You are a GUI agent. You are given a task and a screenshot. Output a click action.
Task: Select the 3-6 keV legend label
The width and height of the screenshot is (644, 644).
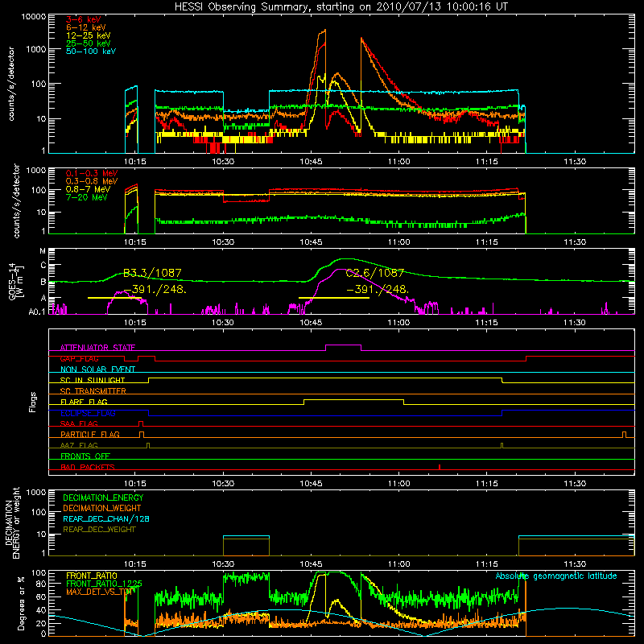(x=84, y=19)
